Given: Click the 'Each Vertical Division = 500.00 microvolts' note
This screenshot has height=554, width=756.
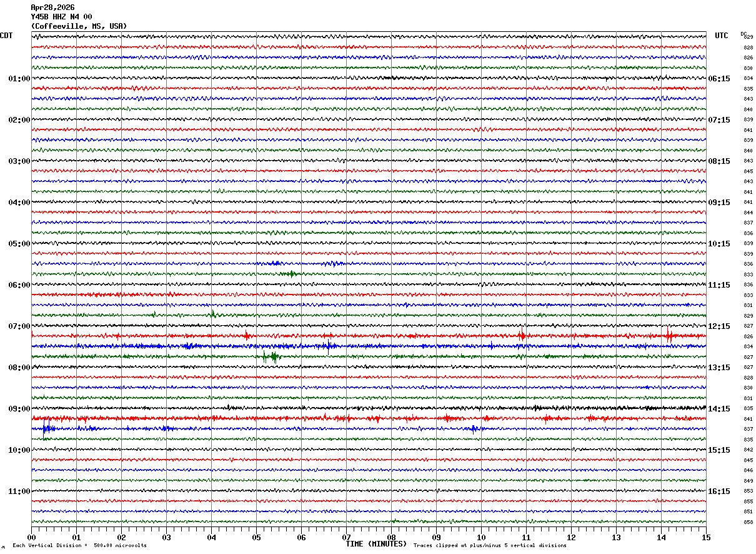Looking at the screenshot, I should (79, 546).
